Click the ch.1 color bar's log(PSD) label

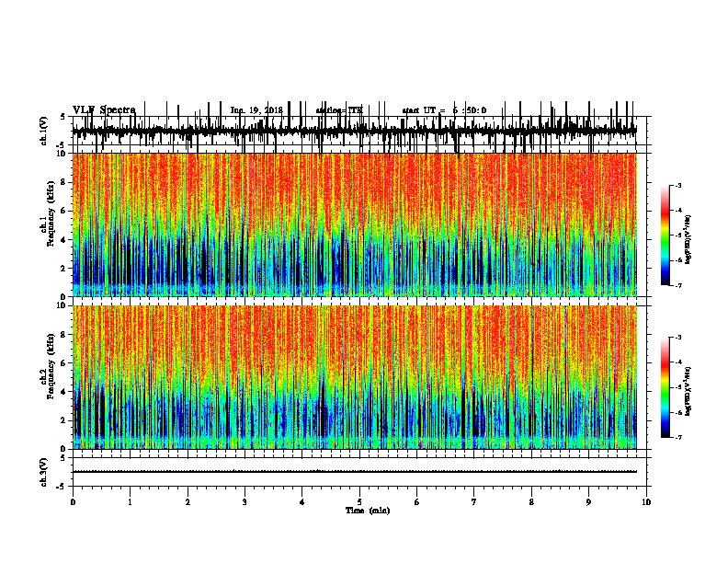coord(688,240)
